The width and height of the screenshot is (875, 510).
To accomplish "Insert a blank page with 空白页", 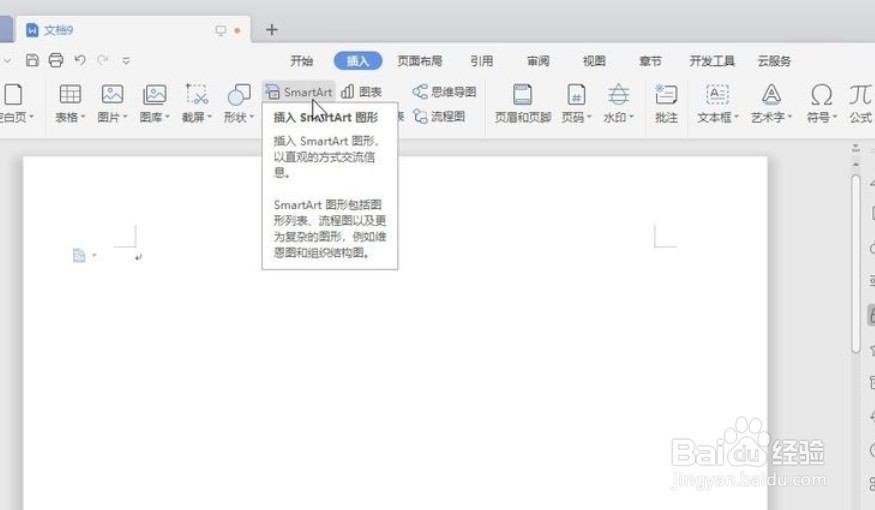I will click(x=13, y=103).
